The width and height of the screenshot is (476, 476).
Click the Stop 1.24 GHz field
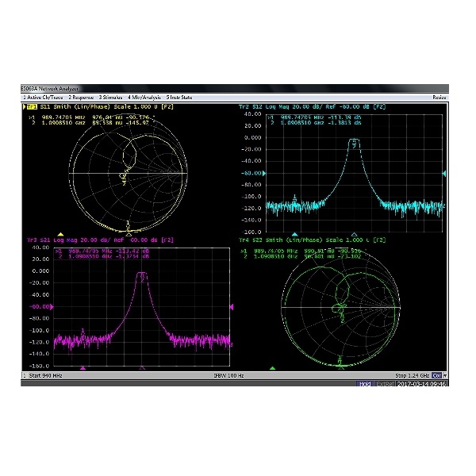click(x=412, y=375)
